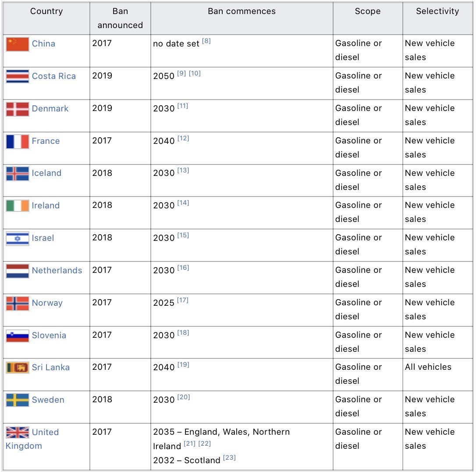This screenshot has height=472, width=476.
Task: Click the Sri Lanka flag icon
Action: [x=18, y=368]
